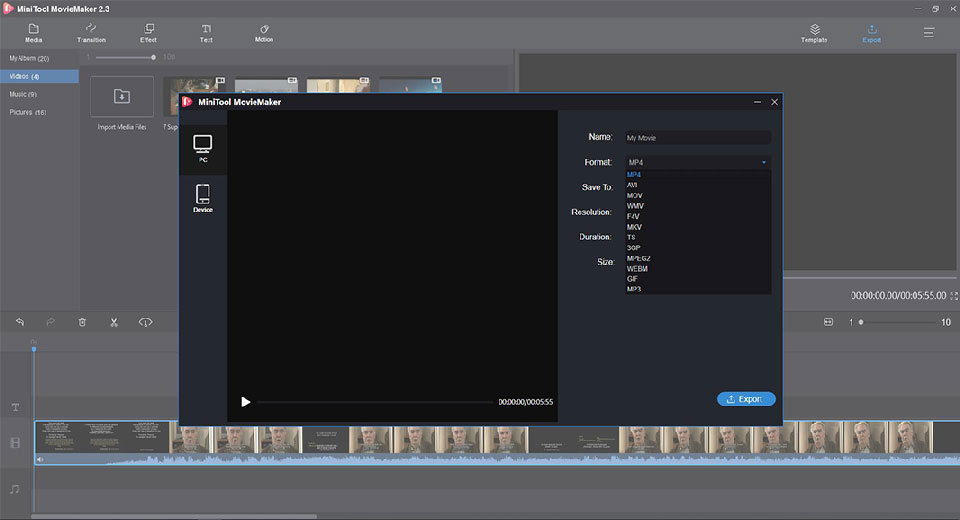Select the fourth video thumbnail in library
This screenshot has height=520, width=960.
410,86
